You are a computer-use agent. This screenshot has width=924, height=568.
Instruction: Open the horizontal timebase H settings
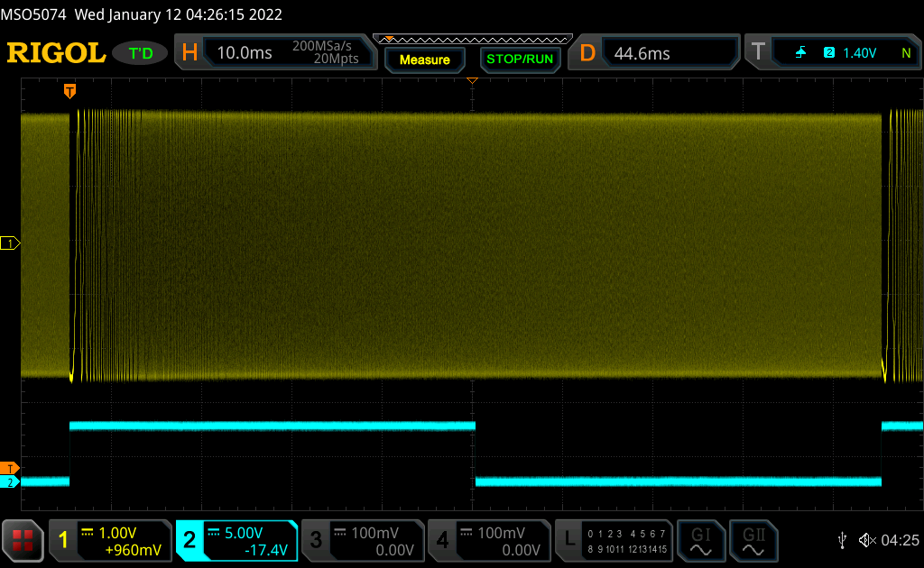pos(189,53)
